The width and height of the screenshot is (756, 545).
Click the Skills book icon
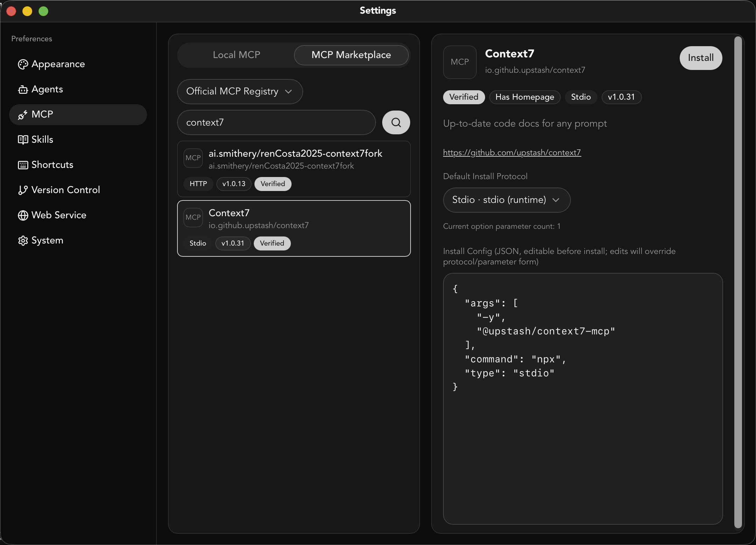pyautogui.click(x=23, y=140)
